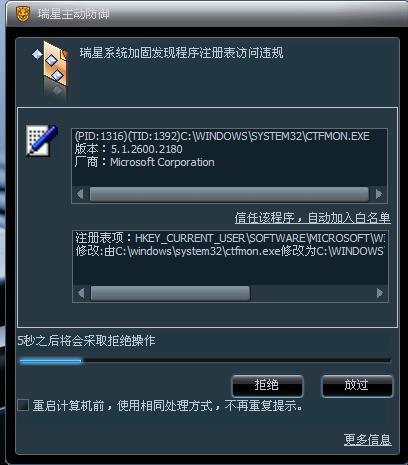Click the registry edit pencil notepad icon

pos(42,141)
